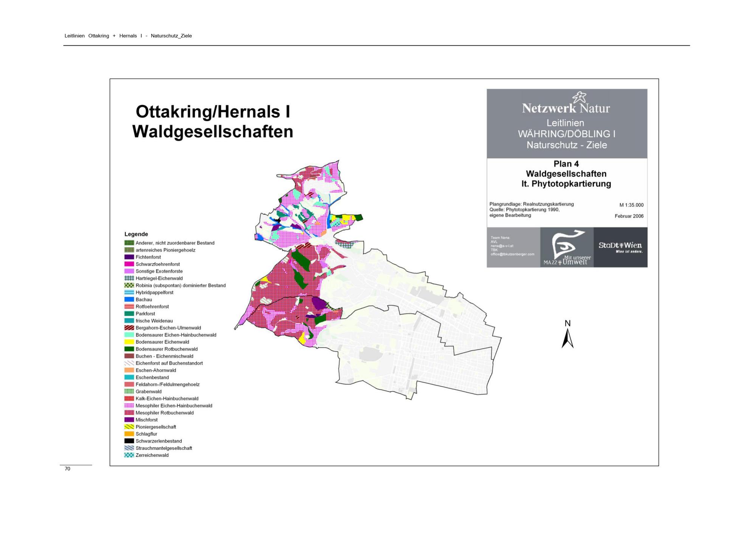Screen dimensions: 756x534
Task: Click the MA22 Umwelt eye logo
Action: (567, 247)
